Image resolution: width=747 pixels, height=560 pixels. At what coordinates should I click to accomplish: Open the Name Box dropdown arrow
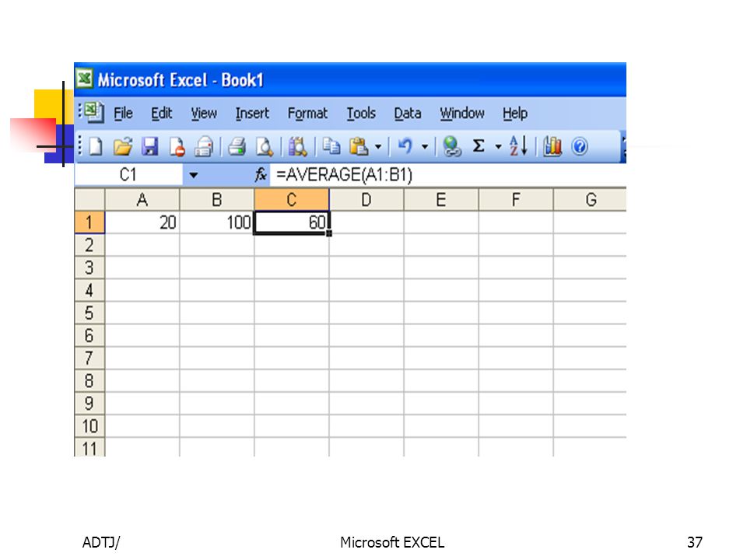[193, 175]
